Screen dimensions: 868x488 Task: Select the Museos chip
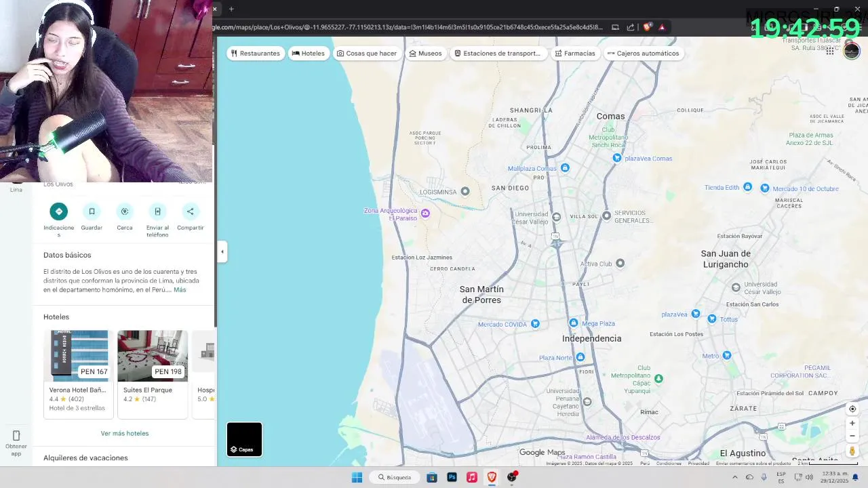tap(426, 53)
